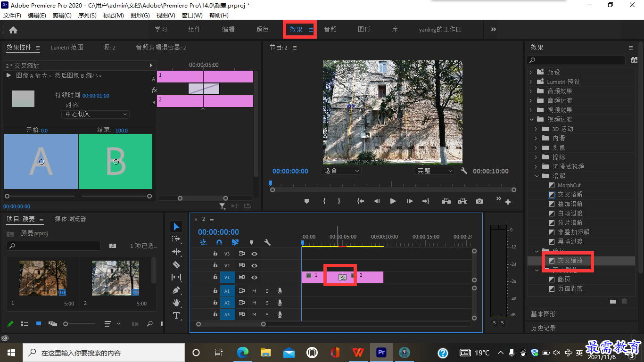644x362 pixels.
Task: Select the Slip tool
Action: click(x=176, y=277)
